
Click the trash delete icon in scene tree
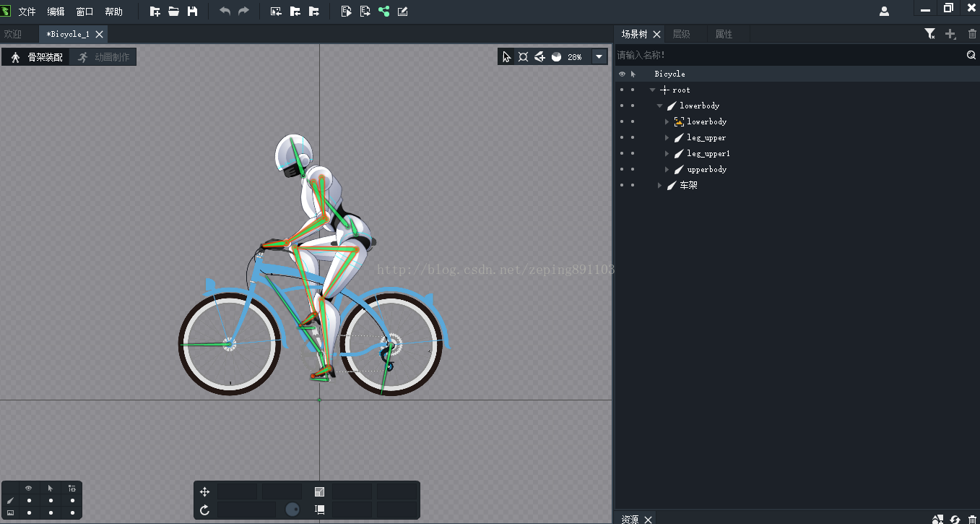tap(972, 34)
